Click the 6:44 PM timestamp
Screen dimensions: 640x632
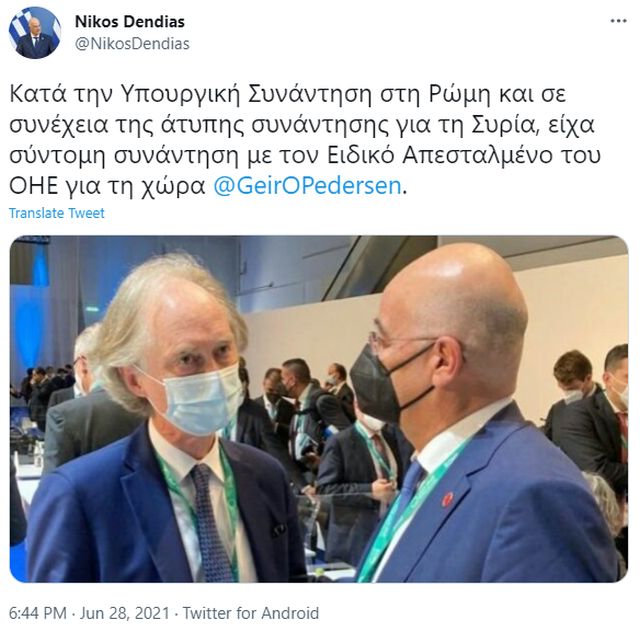(x=38, y=612)
